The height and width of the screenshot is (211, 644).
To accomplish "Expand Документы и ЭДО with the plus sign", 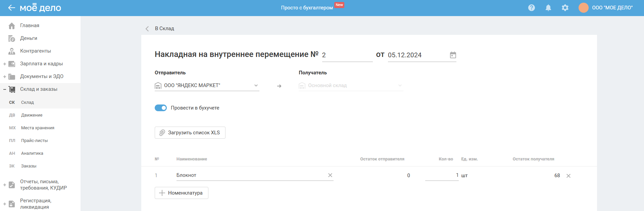I will click(x=5, y=76).
